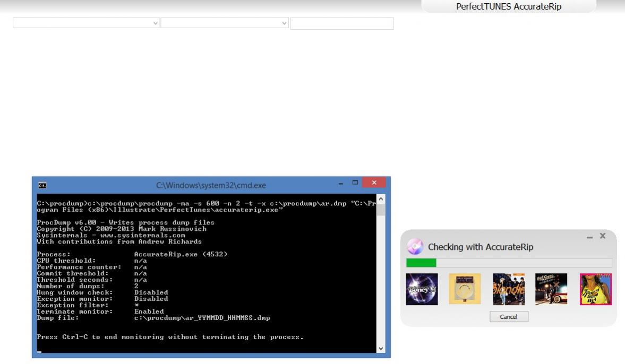Image resolution: width=625 pixels, height=364 pixels.
Task: Cancel the AccurateRip check
Action: coord(508,317)
